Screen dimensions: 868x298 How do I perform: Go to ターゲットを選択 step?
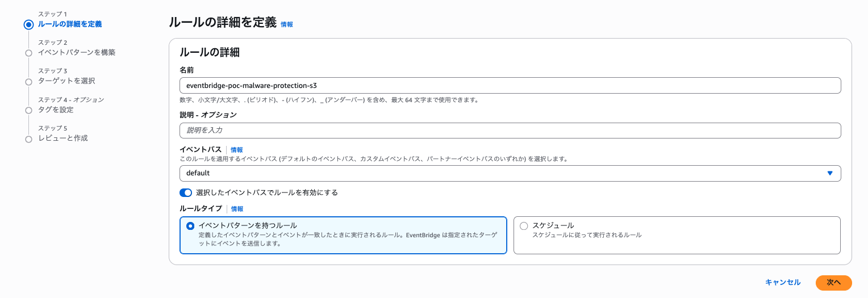click(66, 81)
